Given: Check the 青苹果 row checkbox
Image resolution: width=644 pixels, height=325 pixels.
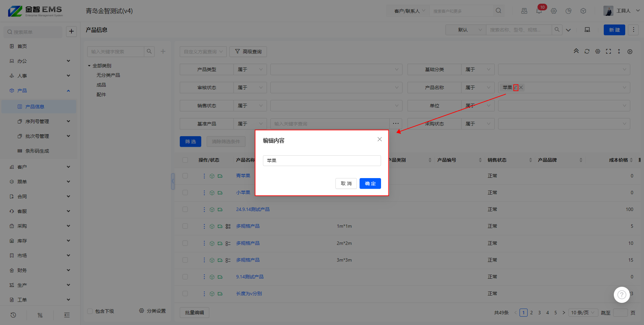Looking at the screenshot, I should pos(185,176).
